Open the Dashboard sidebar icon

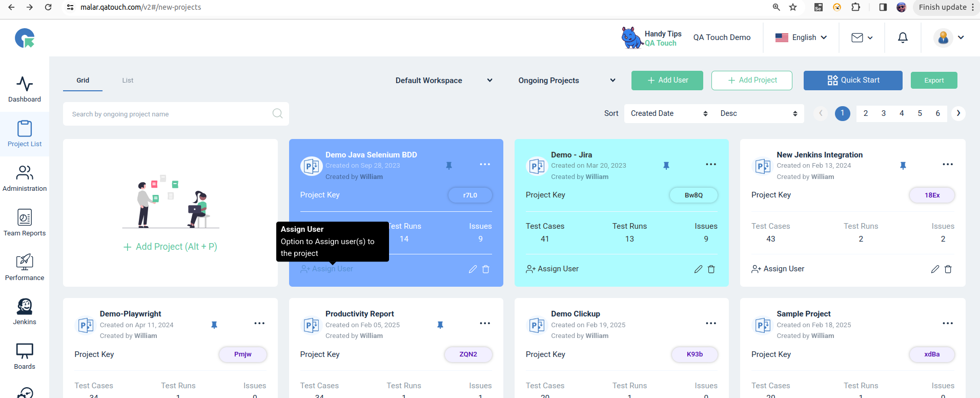click(25, 89)
